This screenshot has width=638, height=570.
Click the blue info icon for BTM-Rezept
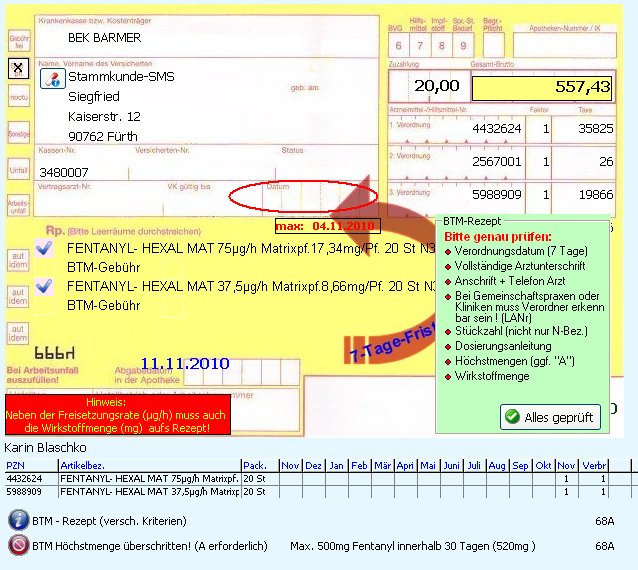coord(18,520)
